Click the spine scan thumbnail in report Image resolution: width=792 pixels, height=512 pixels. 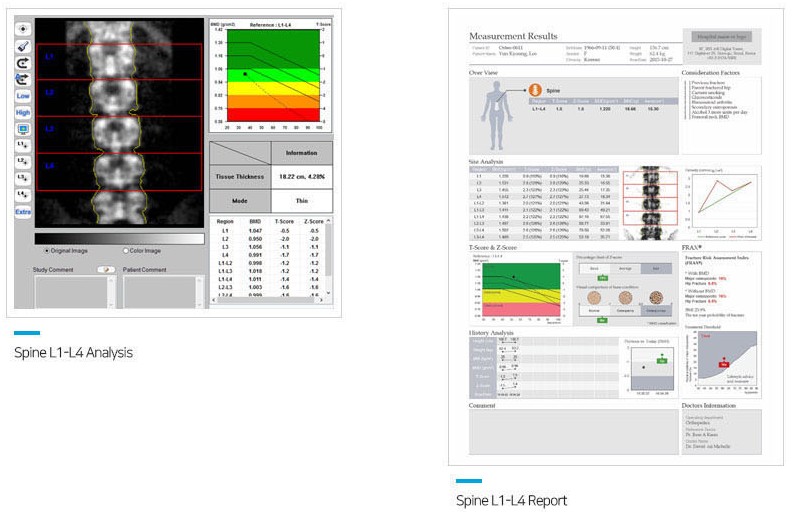(651, 203)
